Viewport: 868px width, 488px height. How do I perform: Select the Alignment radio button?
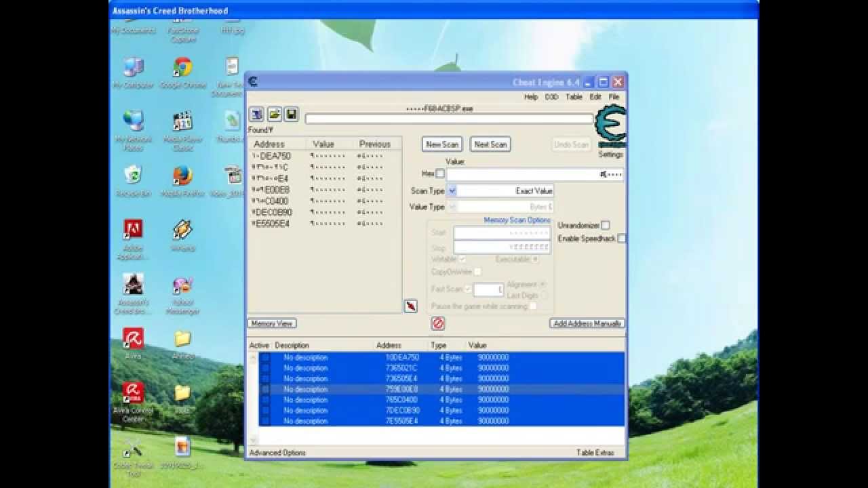coord(542,285)
